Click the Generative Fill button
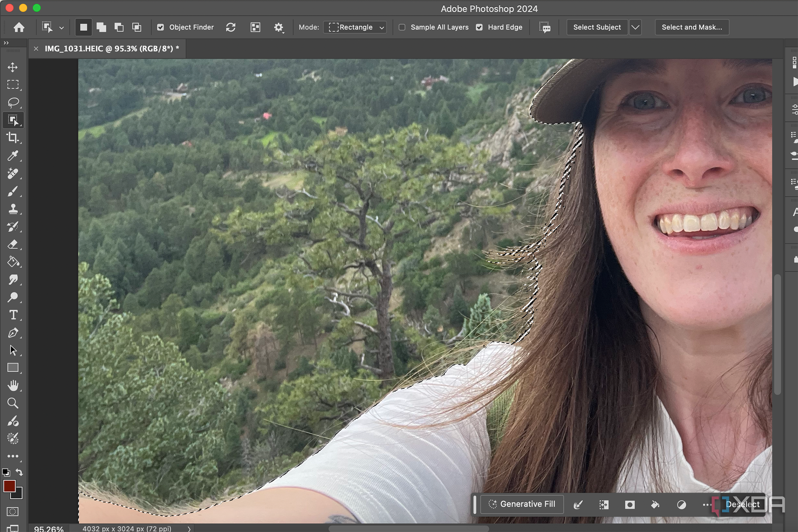 (x=522, y=504)
